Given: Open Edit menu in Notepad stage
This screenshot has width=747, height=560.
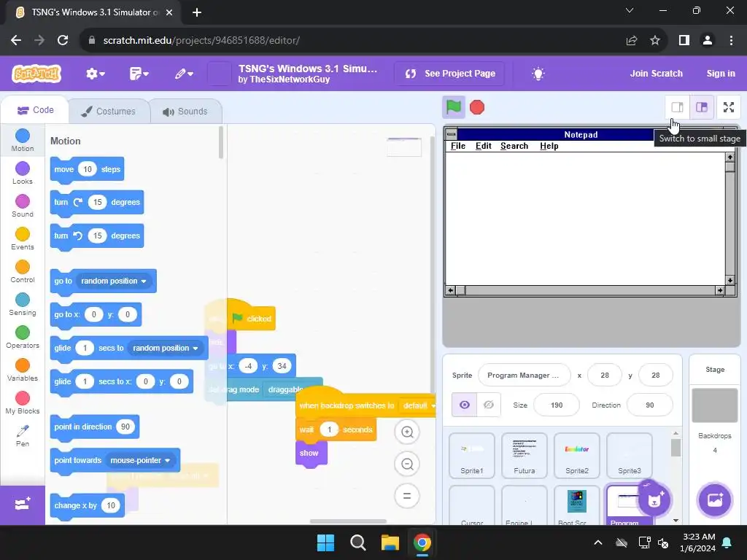Looking at the screenshot, I should 483,146.
